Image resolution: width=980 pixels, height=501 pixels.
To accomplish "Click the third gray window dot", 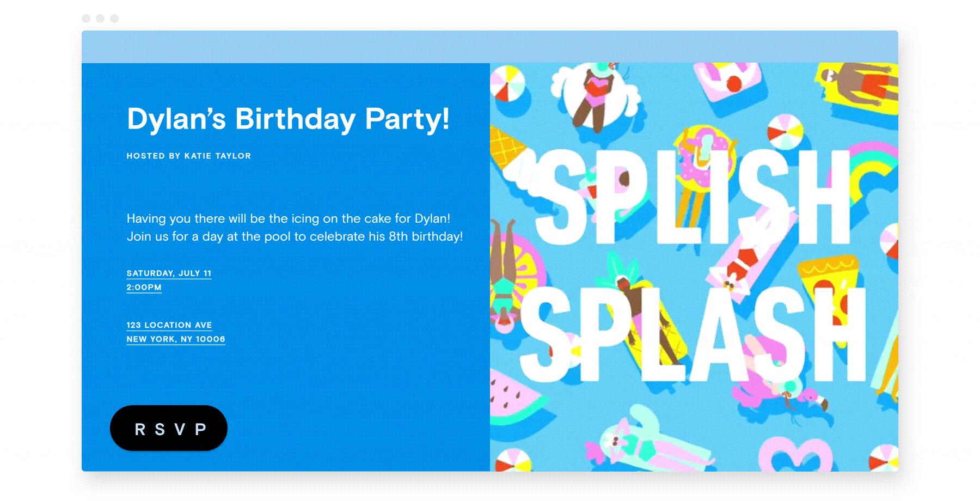I will coord(114,19).
